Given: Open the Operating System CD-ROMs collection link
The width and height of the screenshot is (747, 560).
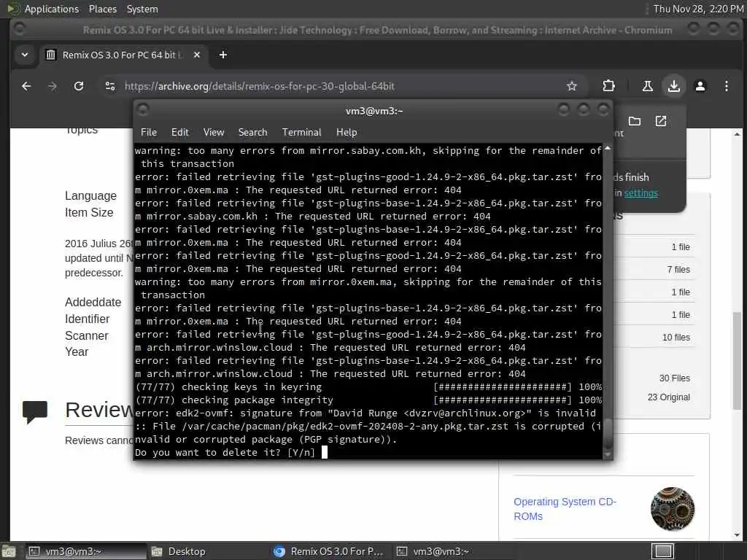Looking at the screenshot, I should pos(565,508).
